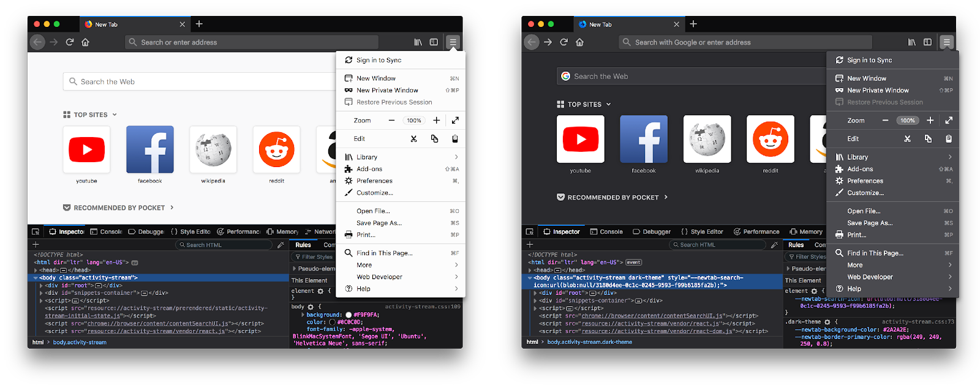This screenshot has height=388, width=980.
Task: Select Console tab in light window devtools
Action: pyautogui.click(x=106, y=232)
